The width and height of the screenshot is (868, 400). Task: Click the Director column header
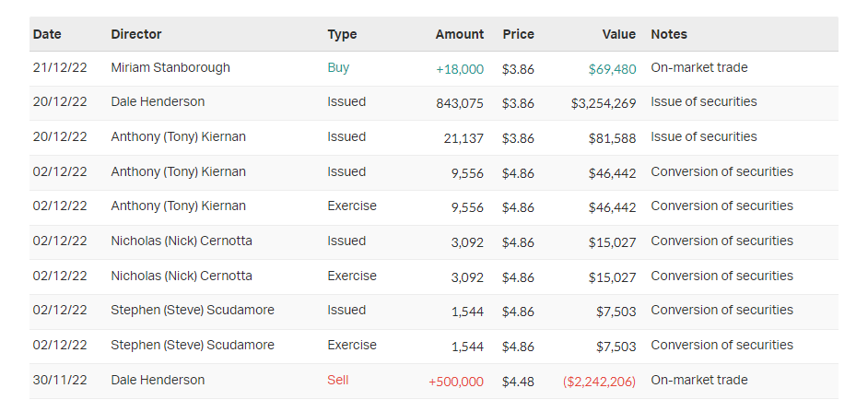[136, 34]
